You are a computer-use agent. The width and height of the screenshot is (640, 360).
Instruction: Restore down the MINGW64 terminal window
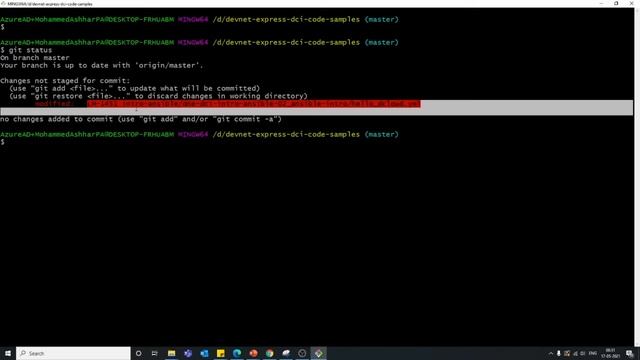tap(616, 4)
